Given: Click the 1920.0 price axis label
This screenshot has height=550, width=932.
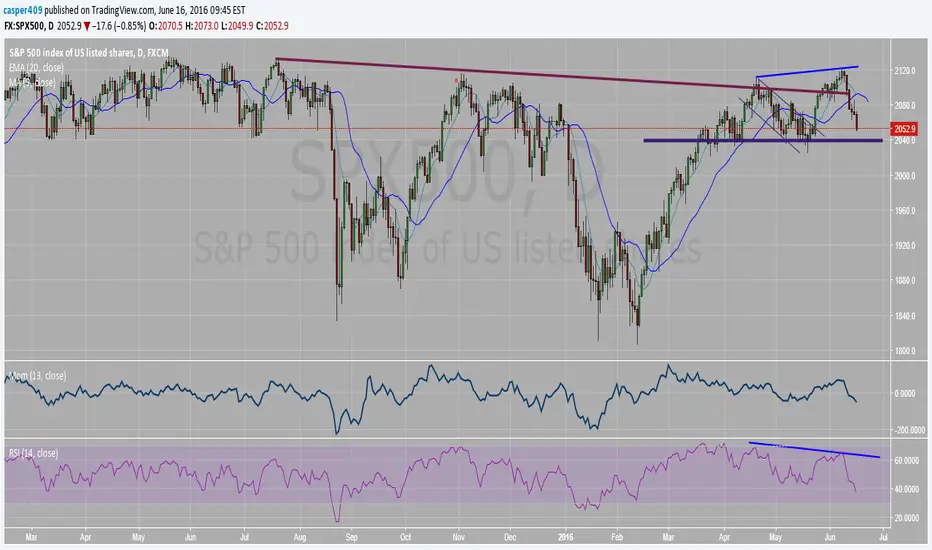Looking at the screenshot, I should [x=905, y=246].
